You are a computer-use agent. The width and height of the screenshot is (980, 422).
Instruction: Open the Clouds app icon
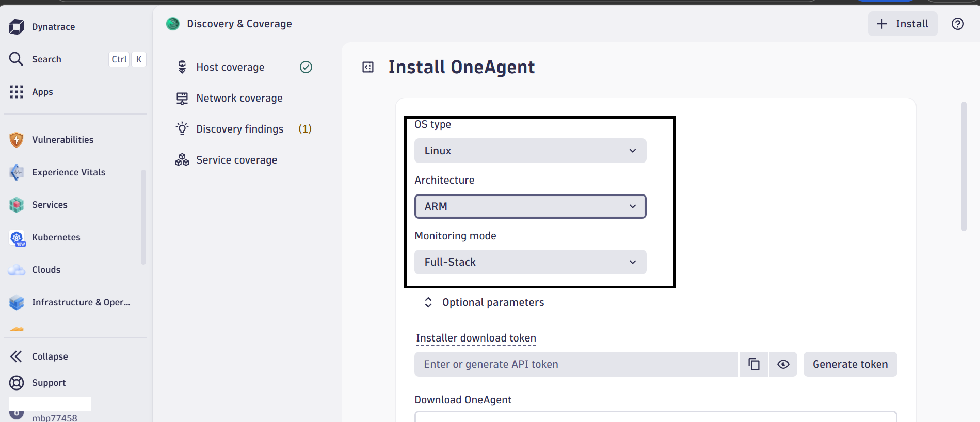click(x=17, y=270)
